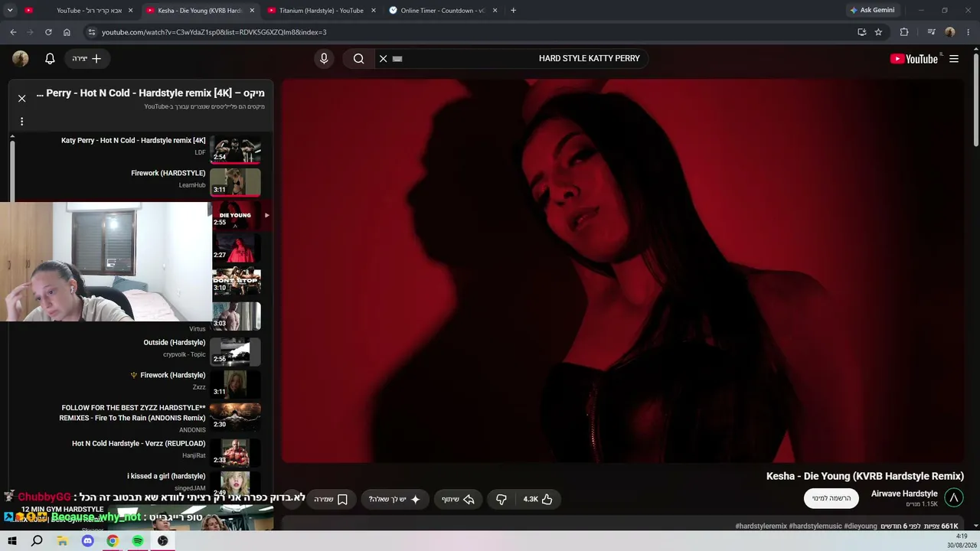Click the address bar URL
This screenshot has height=551, width=980.
pos(214,32)
